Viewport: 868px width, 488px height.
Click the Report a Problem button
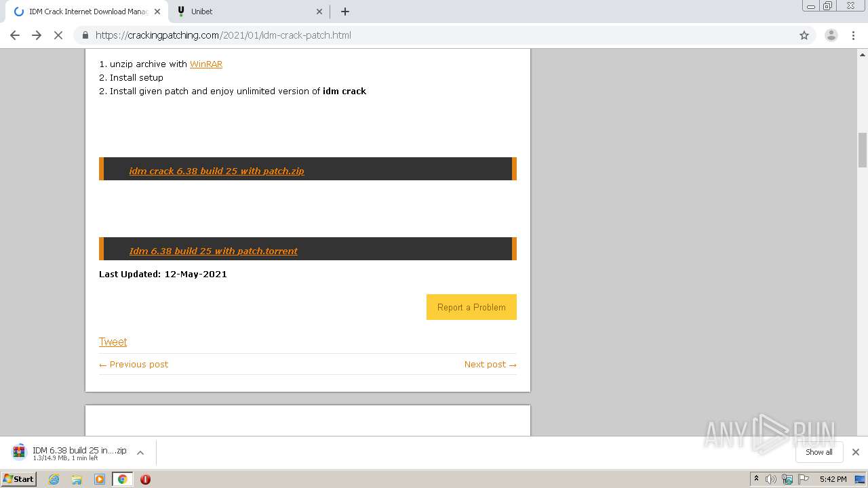pos(471,307)
